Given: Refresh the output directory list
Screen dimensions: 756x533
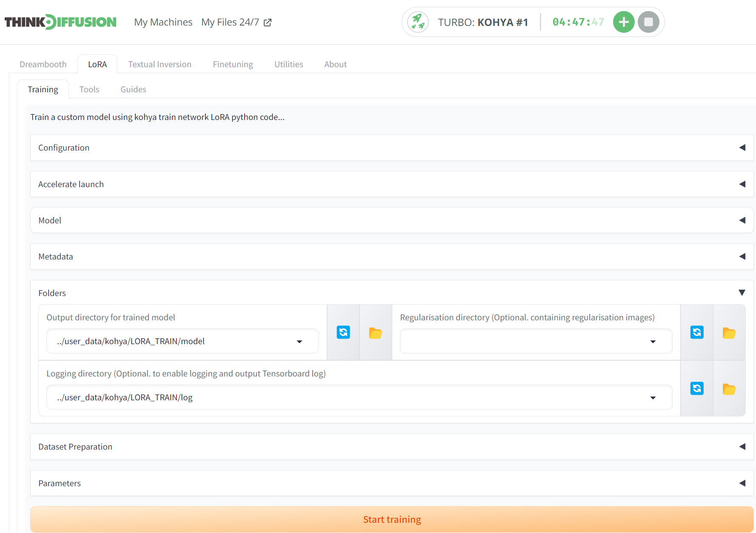Looking at the screenshot, I should 343,332.
